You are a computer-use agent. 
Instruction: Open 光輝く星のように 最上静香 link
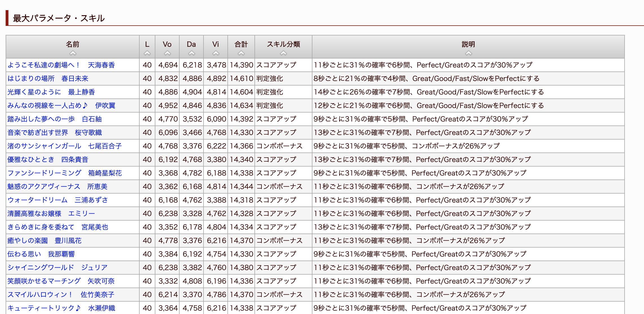click(51, 92)
